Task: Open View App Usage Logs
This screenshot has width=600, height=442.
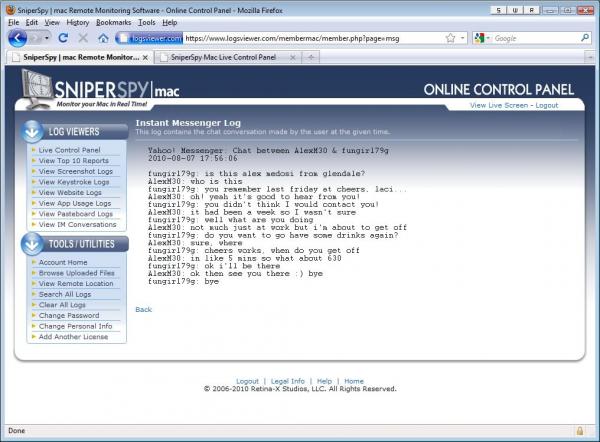Action: [x=75, y=203]
